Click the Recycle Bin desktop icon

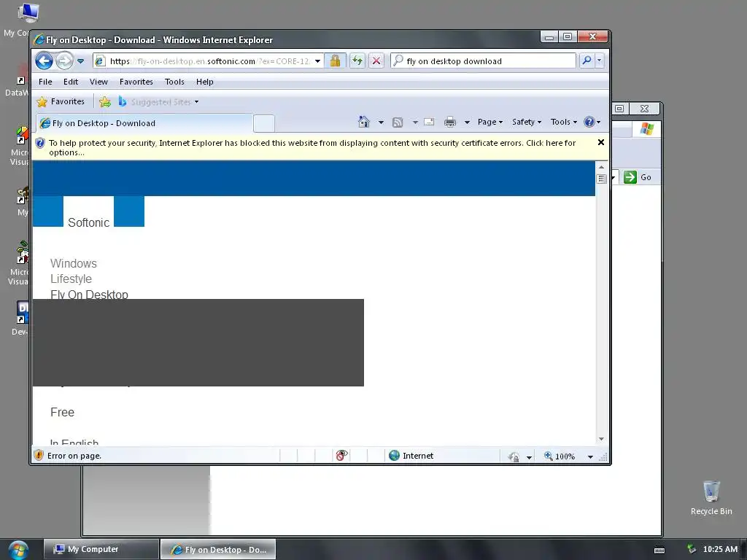click(711, 497)
